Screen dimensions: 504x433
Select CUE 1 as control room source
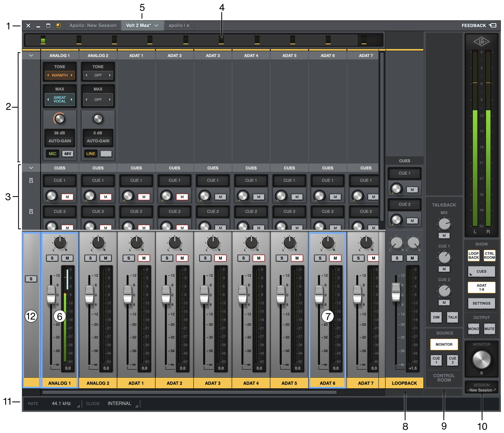pyautogui.click(x=436, y=360)
